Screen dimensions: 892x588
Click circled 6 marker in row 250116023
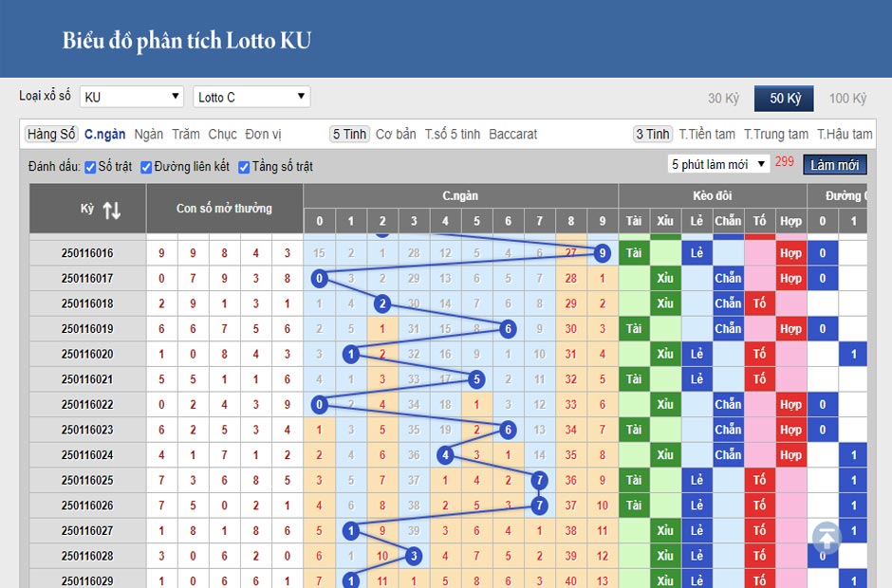[508, 430]
